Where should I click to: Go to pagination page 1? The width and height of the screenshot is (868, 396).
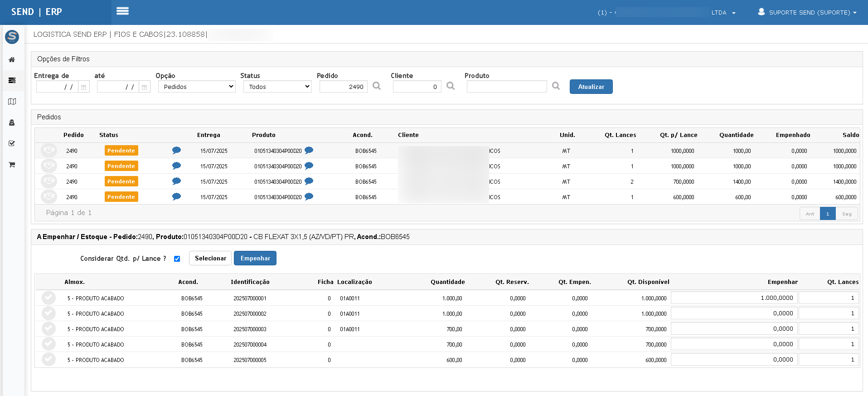coord(828,214)
